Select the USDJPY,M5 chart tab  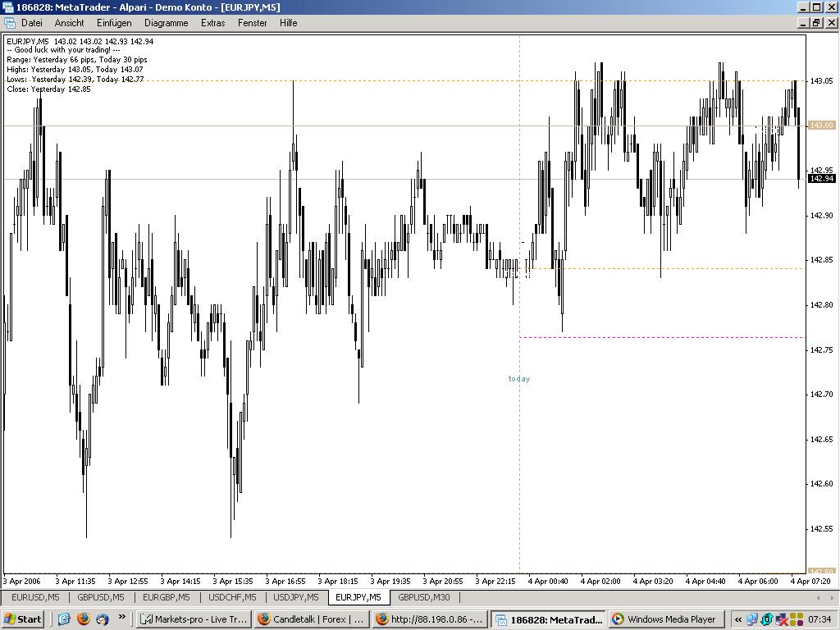[295, 597]
